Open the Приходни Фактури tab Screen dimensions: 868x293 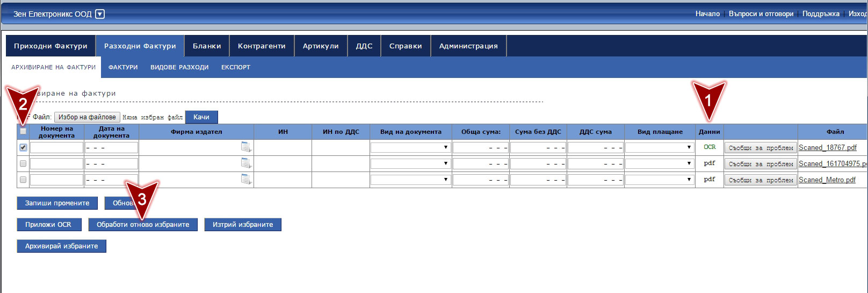[x=50, y=46]
